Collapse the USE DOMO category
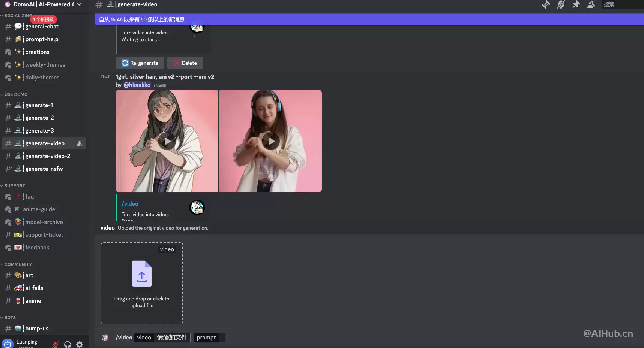 tap(16, 94)
